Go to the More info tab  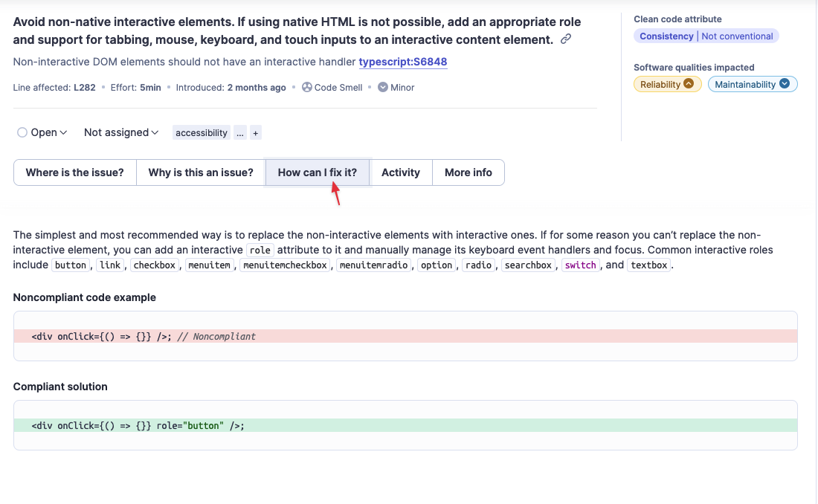click(468, 172)
